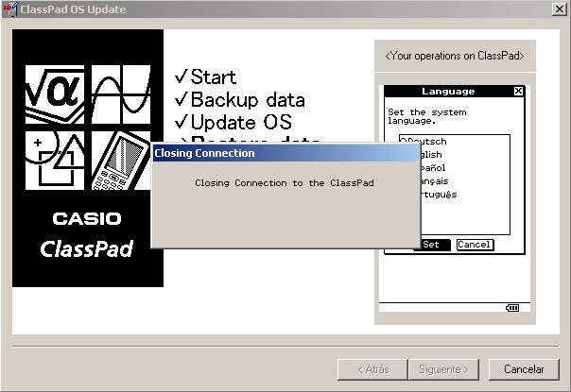Select the Español language entry
571x392 pixels.
(x=433, y=168)
